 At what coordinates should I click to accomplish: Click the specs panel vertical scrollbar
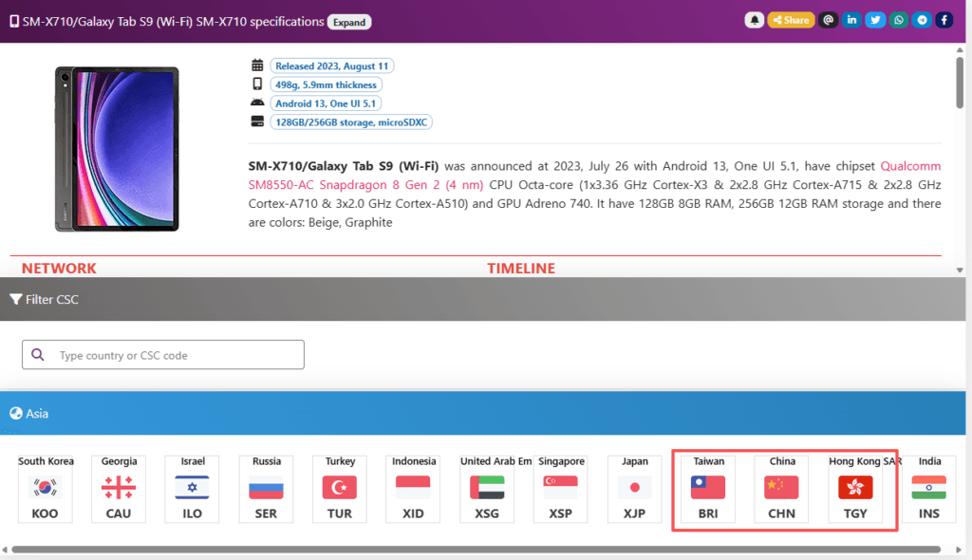(x=960, y=83)
